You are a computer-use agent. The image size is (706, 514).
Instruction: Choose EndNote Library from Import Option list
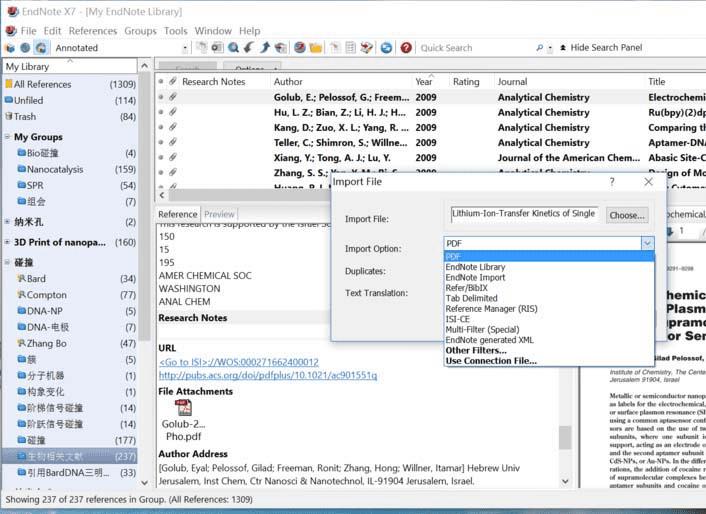(475, 268)
